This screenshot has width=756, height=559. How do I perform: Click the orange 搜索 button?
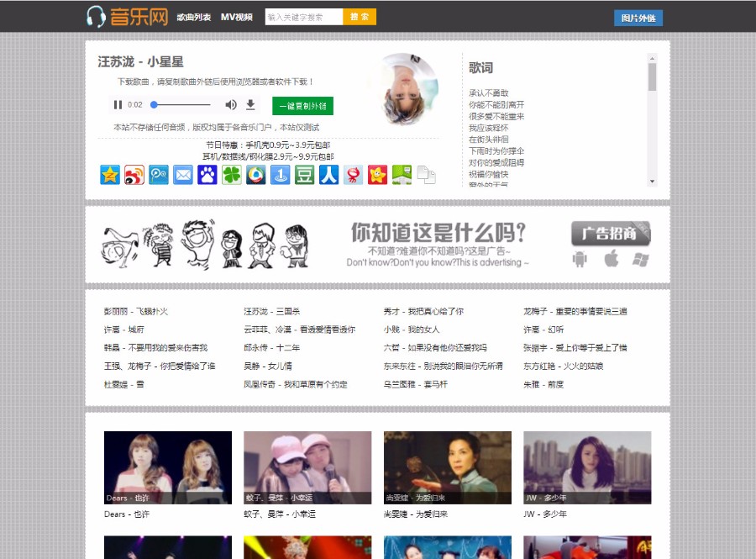point(360,17)
